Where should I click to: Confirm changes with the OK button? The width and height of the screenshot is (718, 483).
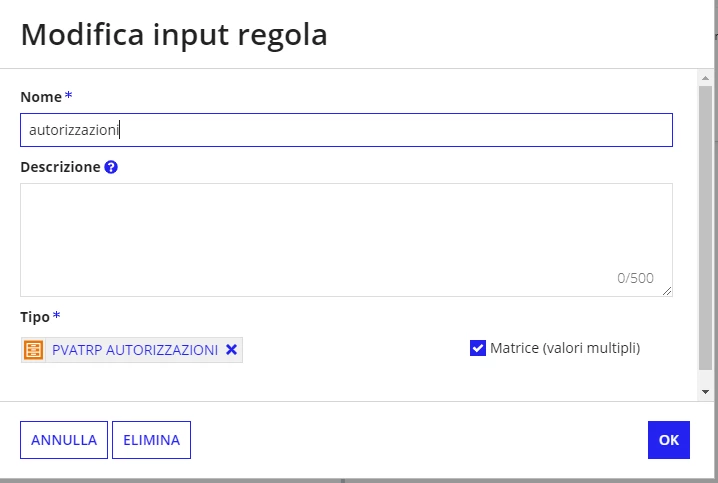pyautogui.click(x=669, y=440)
